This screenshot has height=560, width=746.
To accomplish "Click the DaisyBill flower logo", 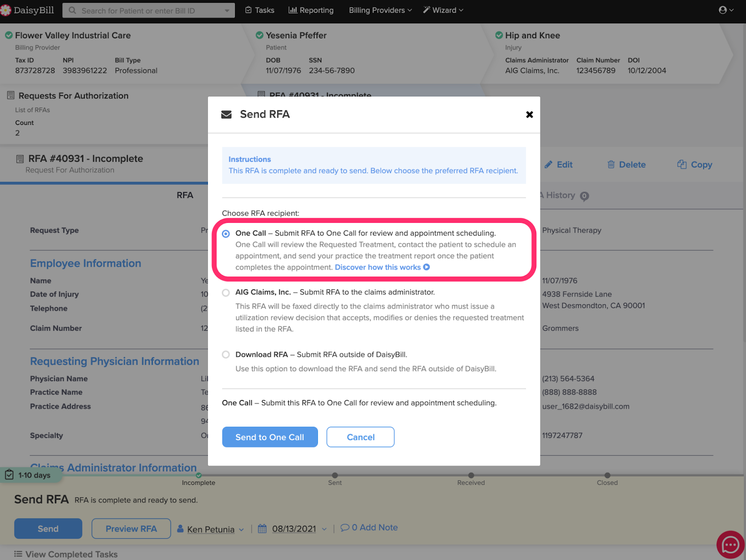I will 6,10.
